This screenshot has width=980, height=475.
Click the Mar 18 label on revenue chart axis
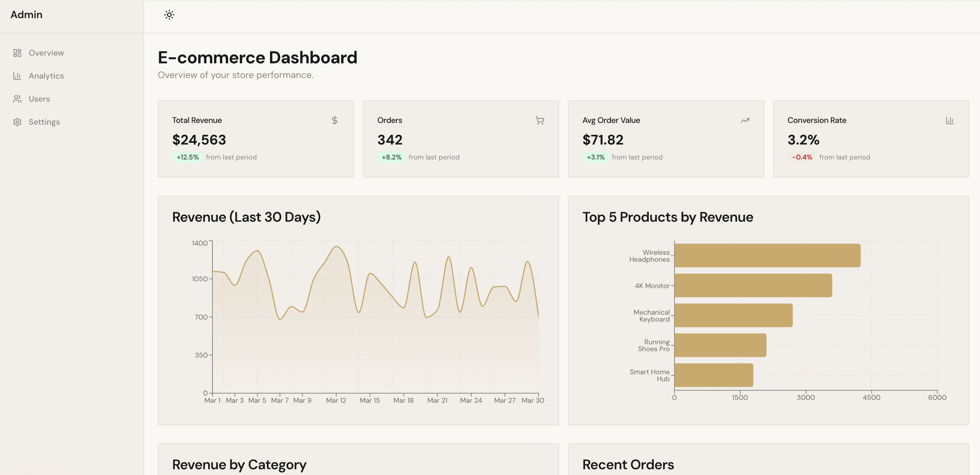click(x=403, y=400)
